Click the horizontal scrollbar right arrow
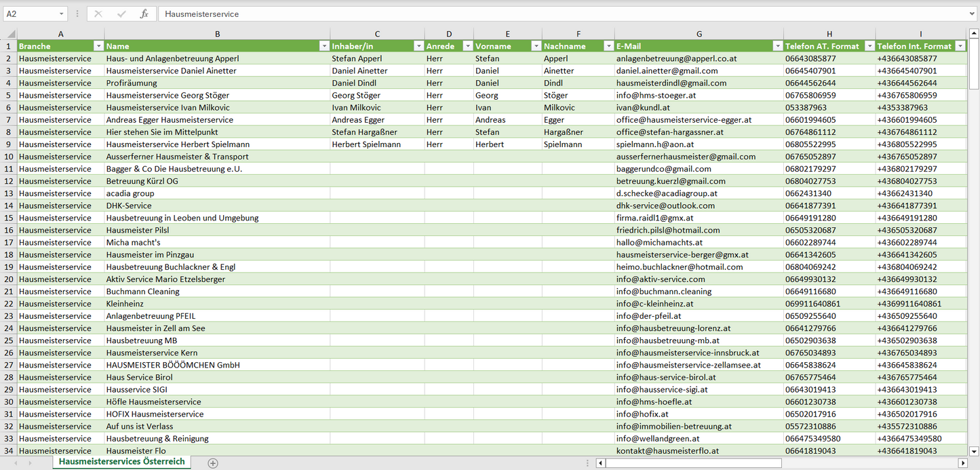Image resolution: width=980 pixels, height=470 pixels. tap(962, 463)
